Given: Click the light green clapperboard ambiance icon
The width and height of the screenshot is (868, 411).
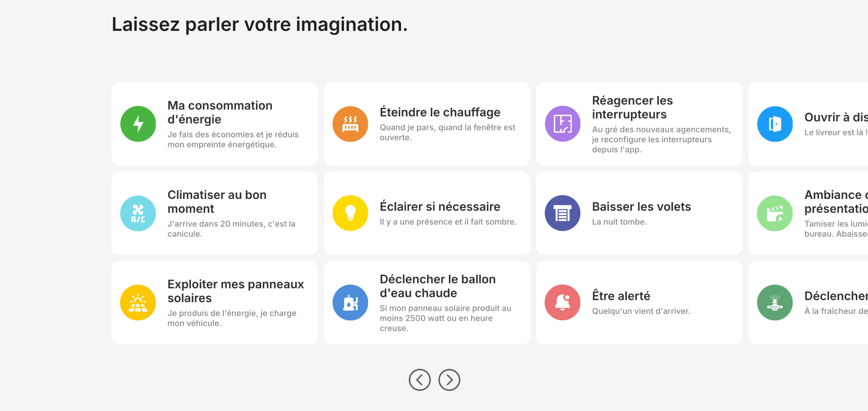Looking at the screenshot, I should click(x=775, y=213).
